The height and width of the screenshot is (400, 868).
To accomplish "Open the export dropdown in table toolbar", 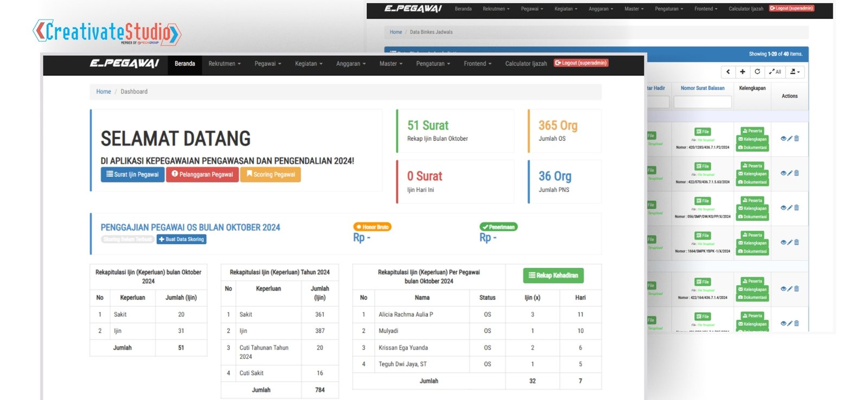I will pyautogui.click(x=795, y=72).
